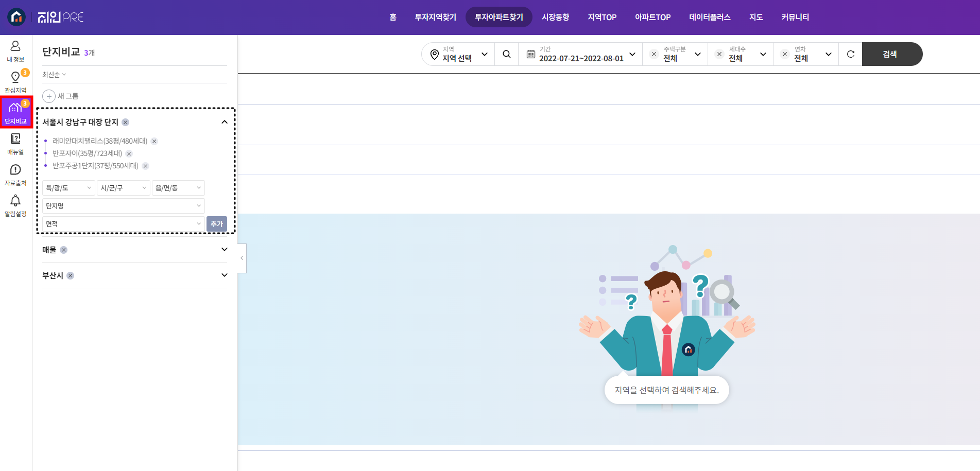Expand the 부산시 group
This screenshot has height=471, width=980.
[x=224, y=275]
